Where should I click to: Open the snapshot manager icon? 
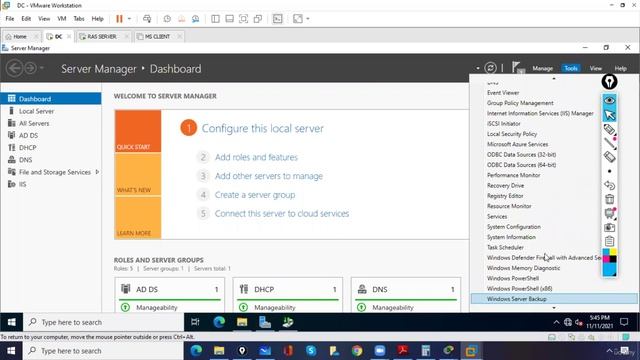196,19
